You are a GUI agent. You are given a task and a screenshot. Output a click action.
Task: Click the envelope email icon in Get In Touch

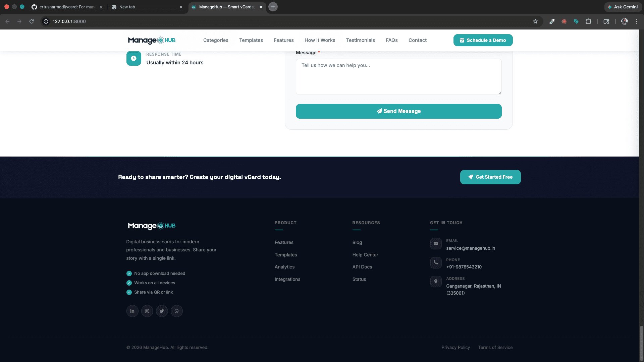click(x=436, y=244)
